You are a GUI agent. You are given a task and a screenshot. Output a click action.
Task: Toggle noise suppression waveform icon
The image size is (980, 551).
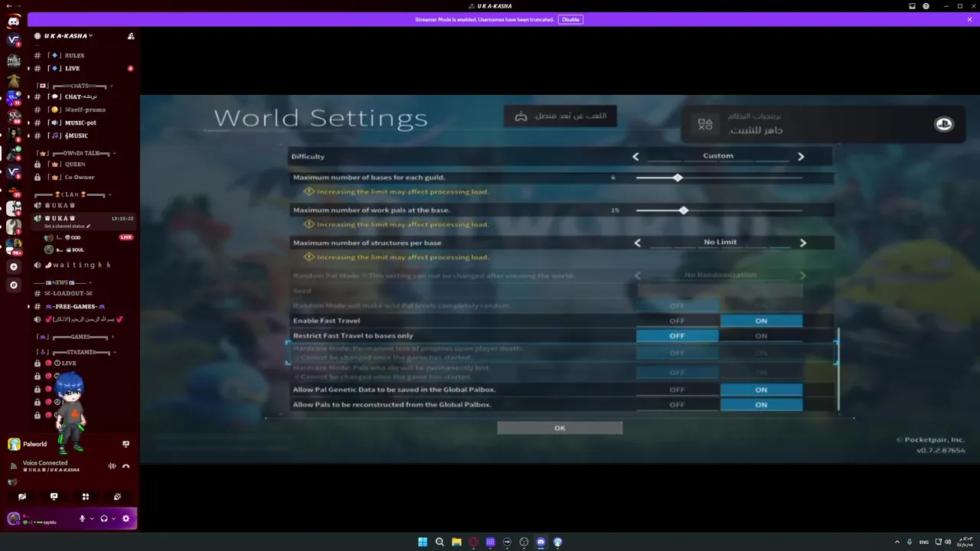[x=112, y=466]
